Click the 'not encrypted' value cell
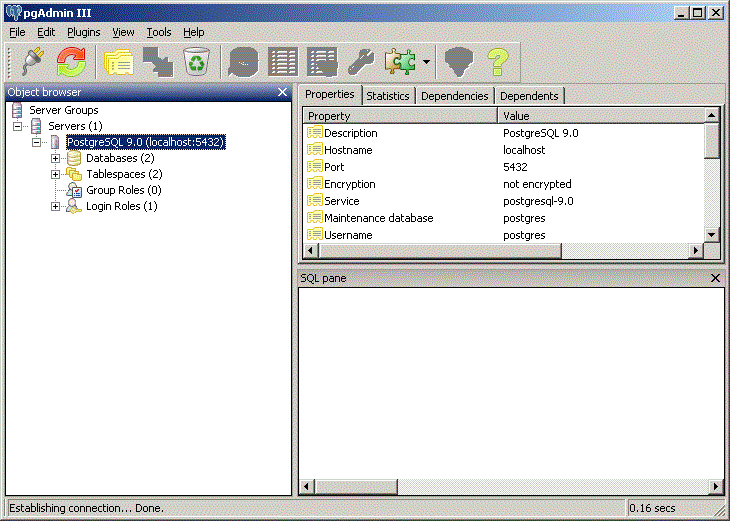730x521 pixels. [x=537, y=184]
